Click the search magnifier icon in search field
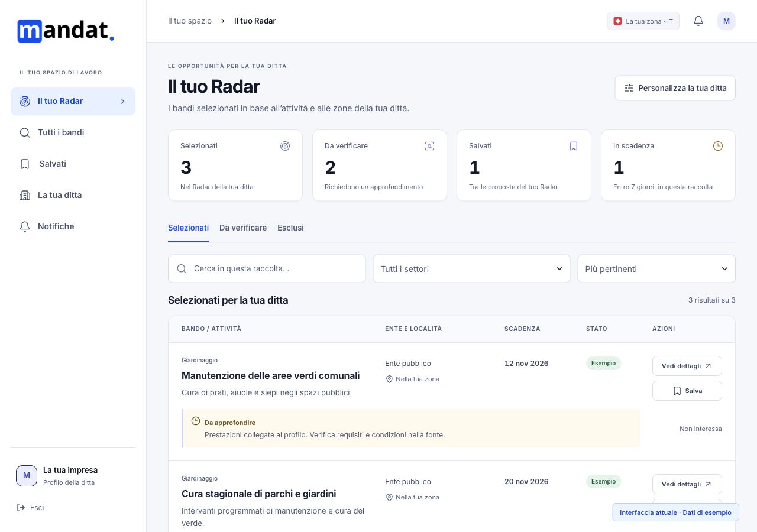 click(x=182, y=269)
